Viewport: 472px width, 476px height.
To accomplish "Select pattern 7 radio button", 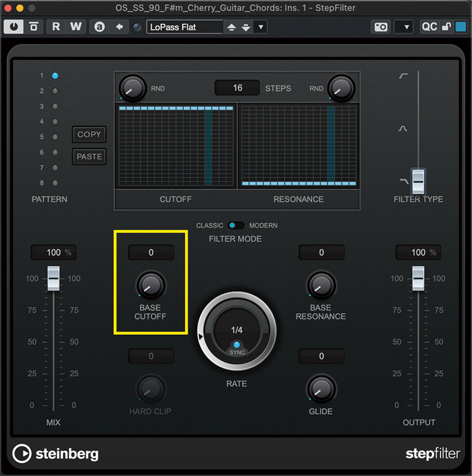I will (x=55, y=168).
